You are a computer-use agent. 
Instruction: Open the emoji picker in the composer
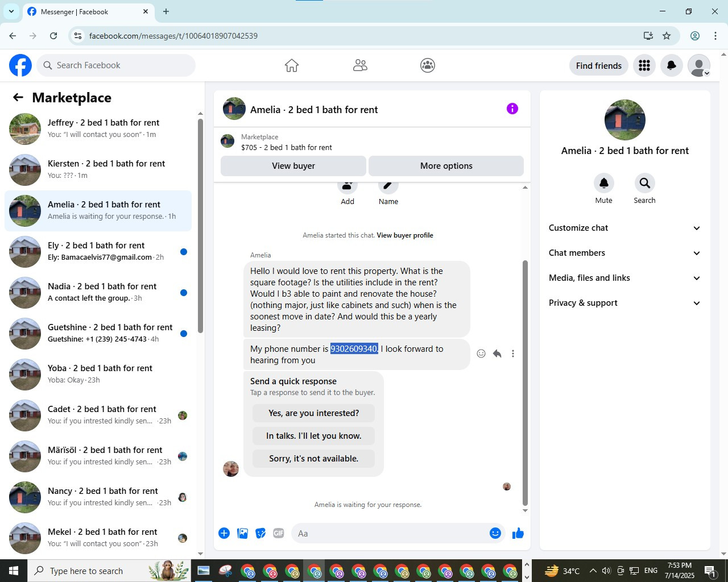coord(495,533)
